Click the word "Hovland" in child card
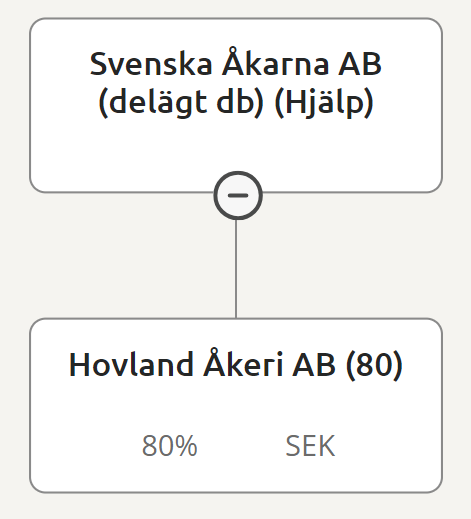The image size is (471, 519). (x=131, y=364)
